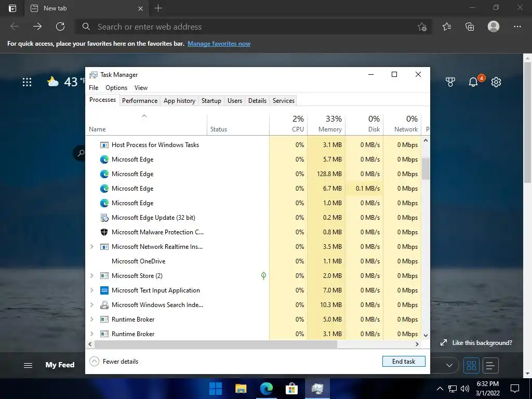The image size is (532, 399).
Task: Open Microsoft Rewards trophy icon
Action: (x=450, y=82)
